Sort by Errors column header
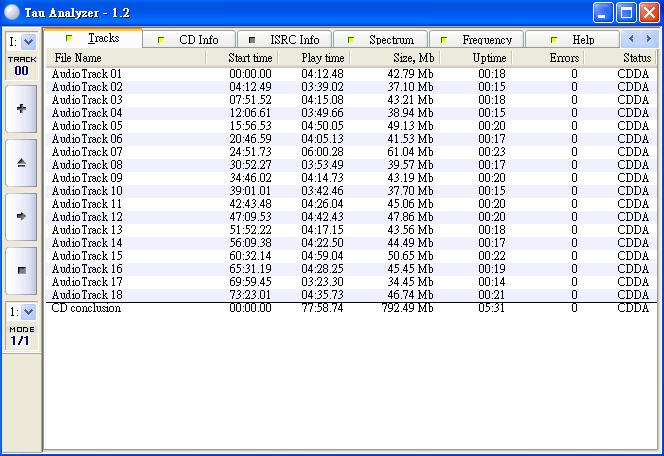 tap(548, 58)
